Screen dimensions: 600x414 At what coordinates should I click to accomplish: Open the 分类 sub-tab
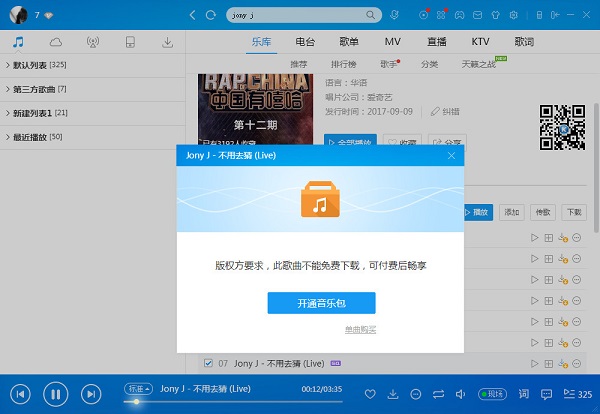click(429, 64)
